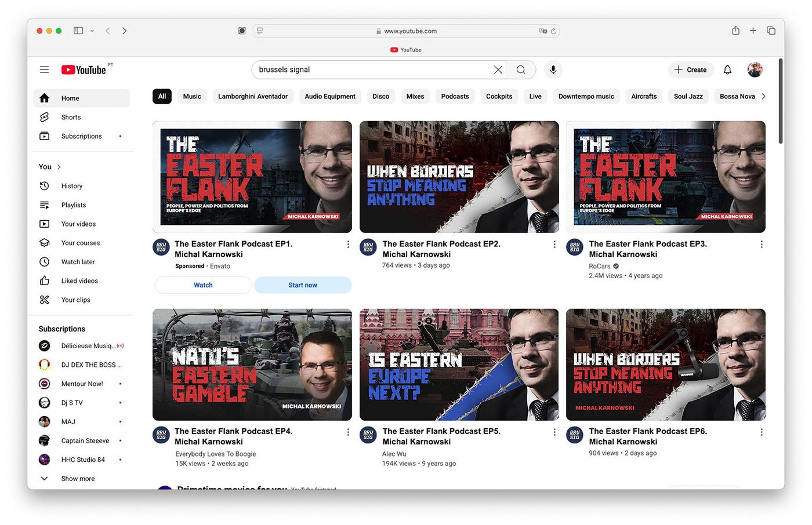Open the Captain Steeeve subscription

81,441
